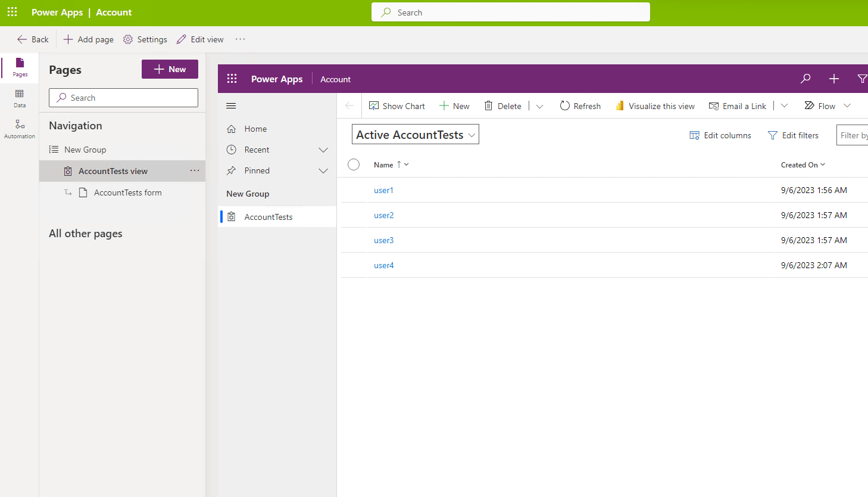
Task: Open the user4 record link
Action: click(x=383, y=265)
